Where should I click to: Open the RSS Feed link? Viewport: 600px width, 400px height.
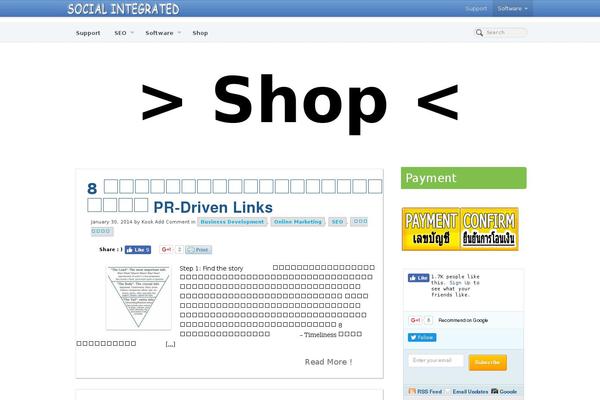click(426, 392)
